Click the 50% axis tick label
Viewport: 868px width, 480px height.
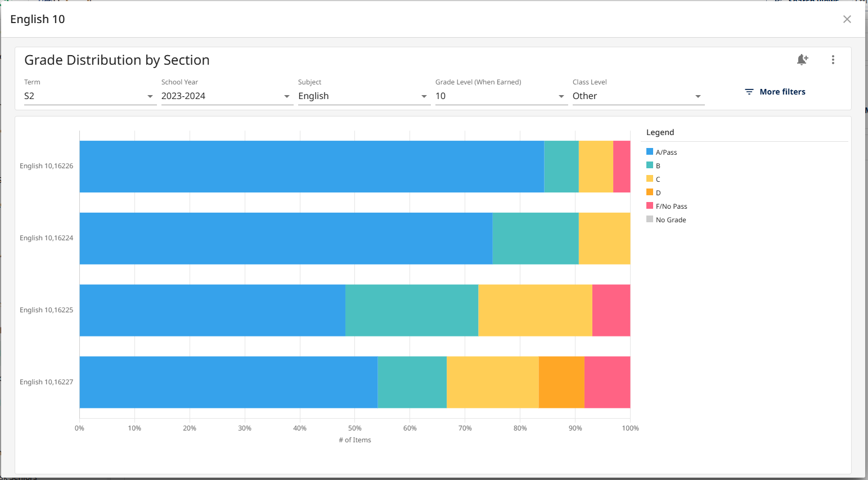(x=355, y=428)
